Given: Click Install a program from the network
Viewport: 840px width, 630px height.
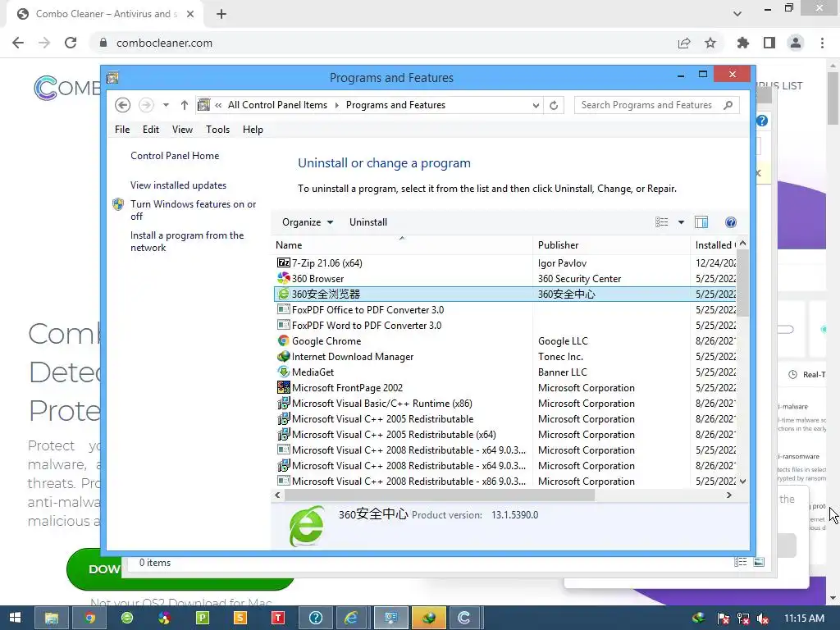Looking at the screenshot, I should (187, 242).
